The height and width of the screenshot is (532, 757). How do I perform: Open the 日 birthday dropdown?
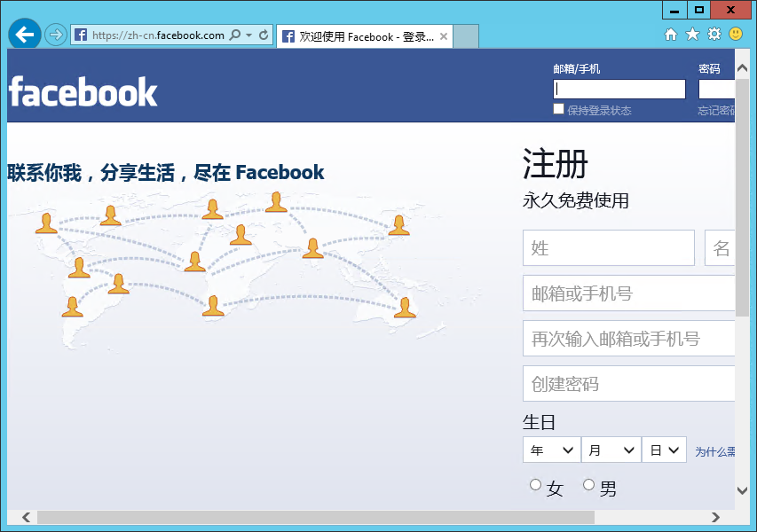pos(665,450)
